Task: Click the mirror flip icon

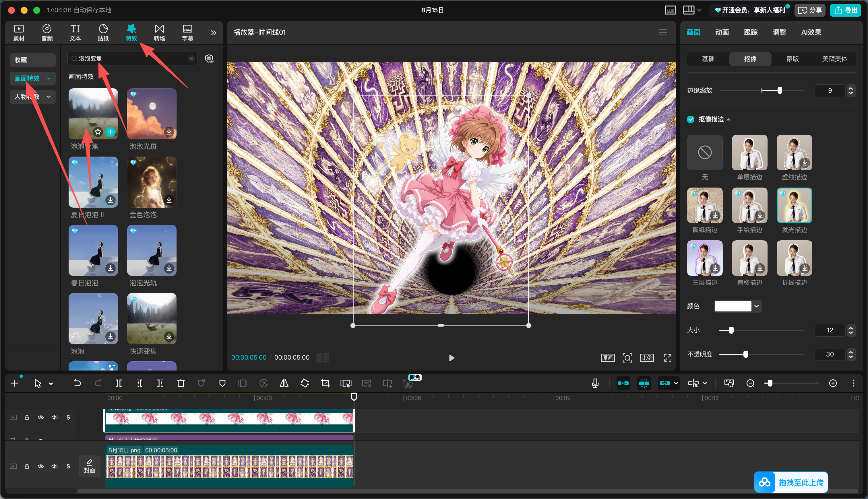Action: [284, 383]
